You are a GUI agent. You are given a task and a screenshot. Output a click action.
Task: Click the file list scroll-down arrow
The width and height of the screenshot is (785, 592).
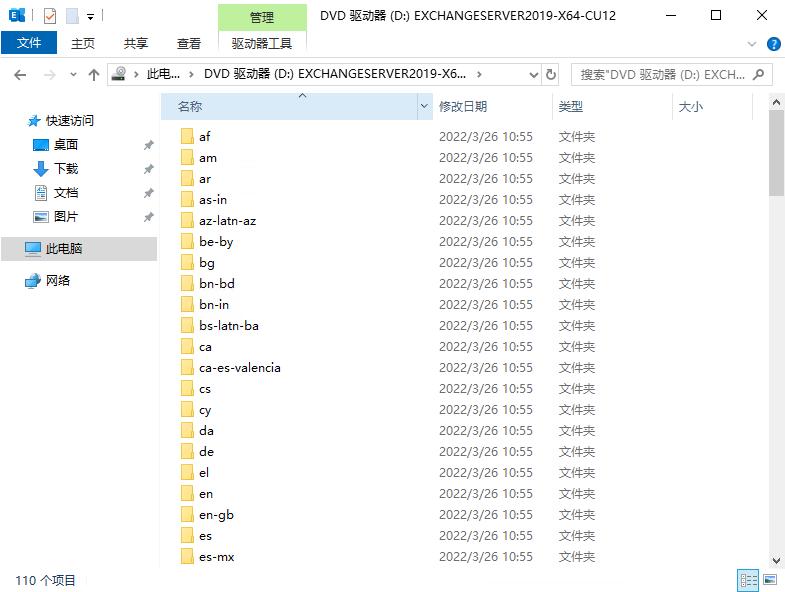776,560
